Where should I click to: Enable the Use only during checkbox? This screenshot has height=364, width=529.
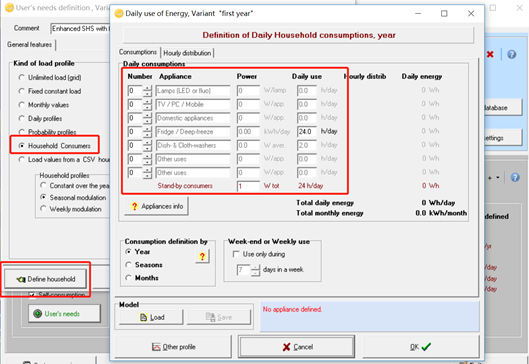click(236, 254)
